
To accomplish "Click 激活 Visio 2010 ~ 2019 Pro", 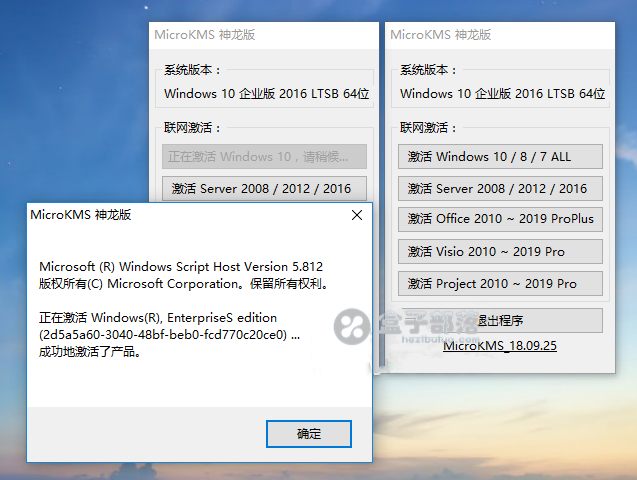I will pos(500,251).
